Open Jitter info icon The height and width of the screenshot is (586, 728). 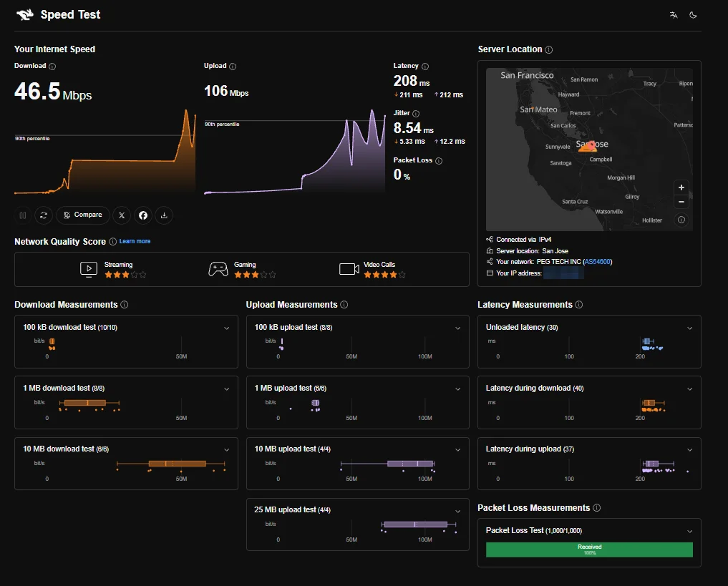tap(416, 114)
